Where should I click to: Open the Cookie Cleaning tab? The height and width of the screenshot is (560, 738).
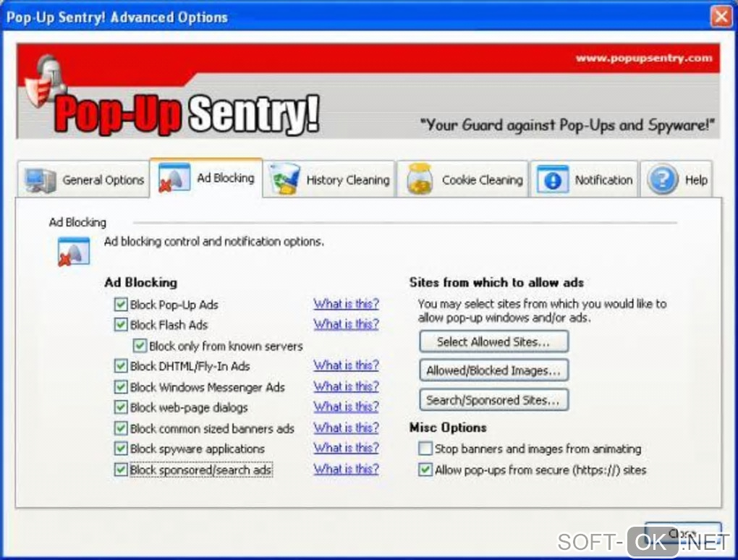(462, 179)
